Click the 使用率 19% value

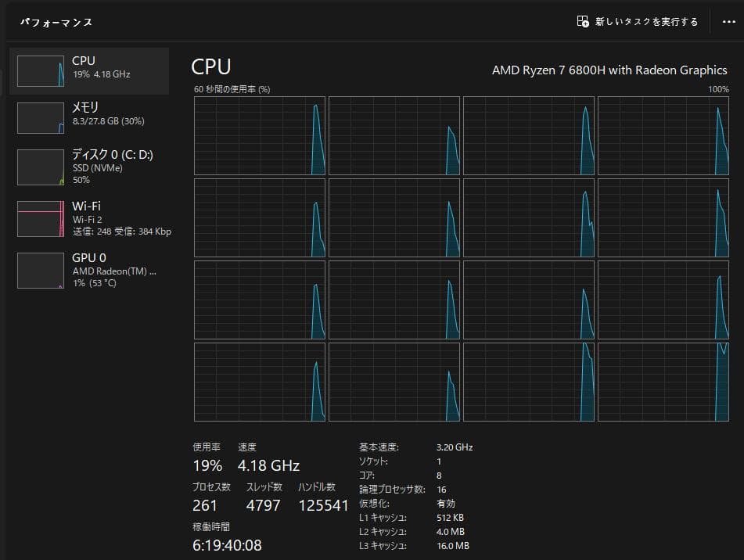tap(207, 465)
